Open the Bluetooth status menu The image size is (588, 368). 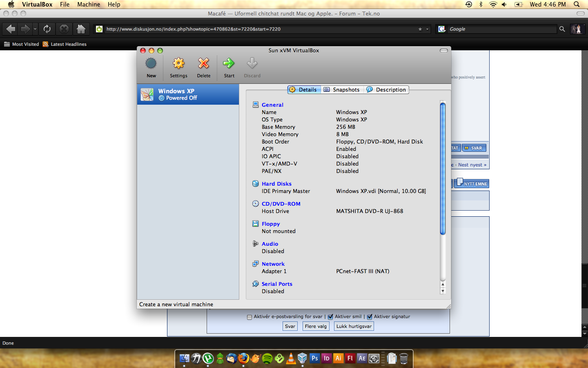point(481,4)
